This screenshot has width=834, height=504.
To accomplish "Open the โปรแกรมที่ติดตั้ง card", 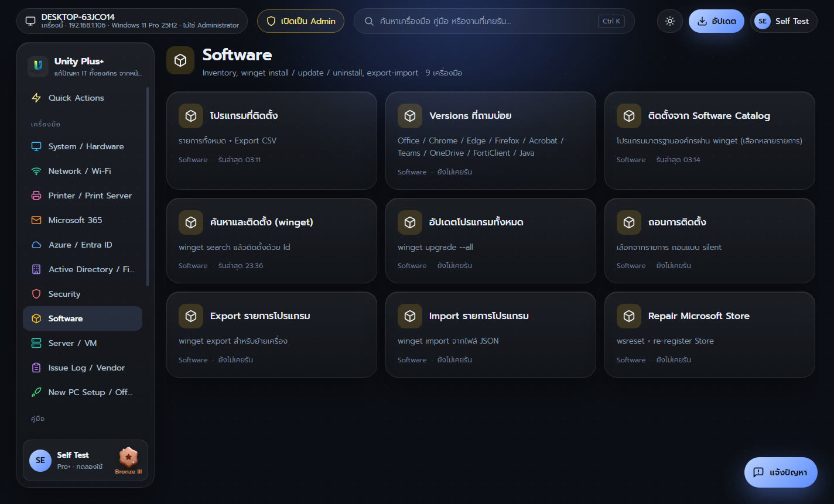I will (x=272, y=140).
